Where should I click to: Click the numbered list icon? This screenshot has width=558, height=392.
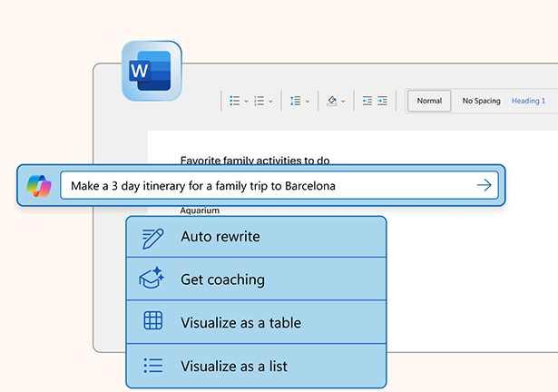259,101
